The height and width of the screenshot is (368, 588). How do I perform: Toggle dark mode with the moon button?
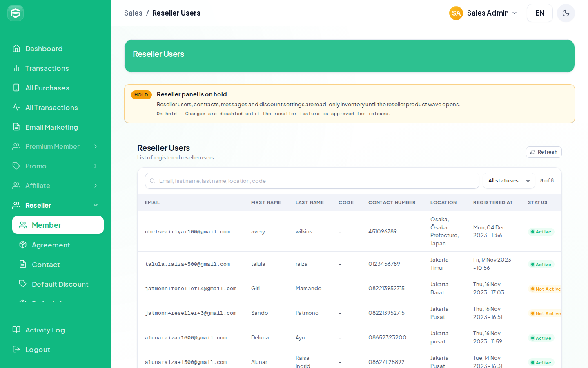(x=566, y=13)
